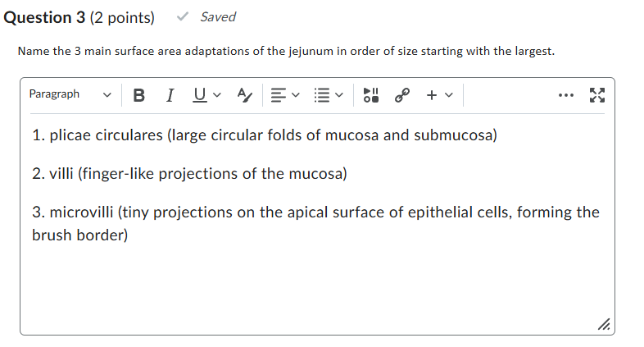Click the editor resize handle
Screen dimensions: 644x347
pos(604,324)
